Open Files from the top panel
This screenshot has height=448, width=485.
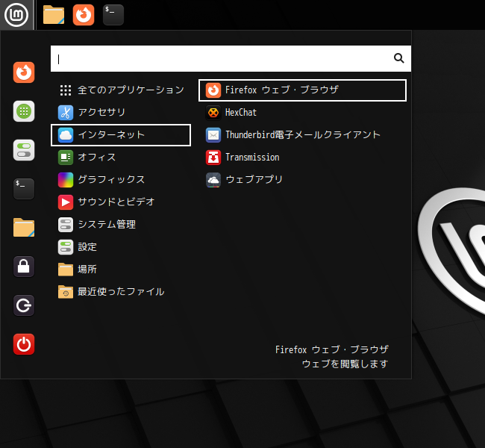[54, 15]
